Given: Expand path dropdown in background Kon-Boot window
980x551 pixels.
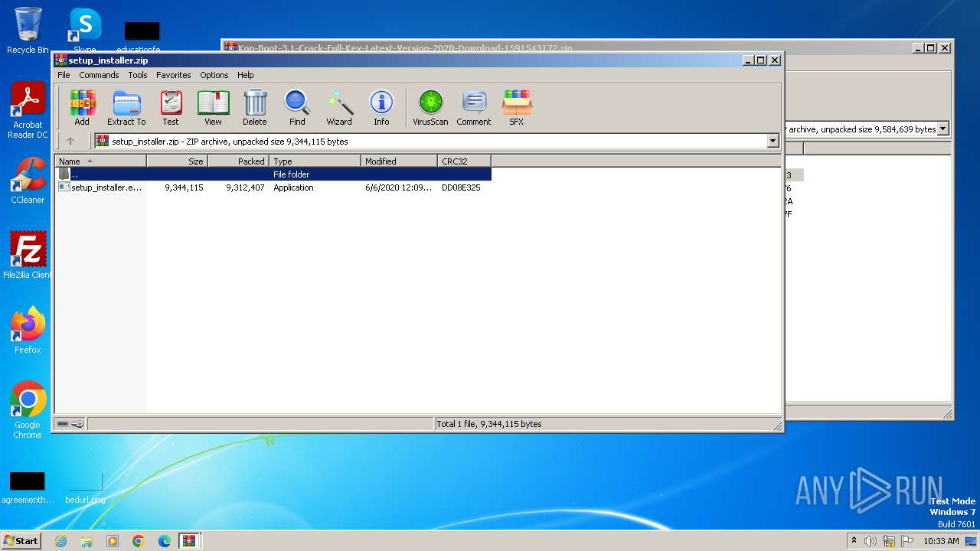Looking at the screenshot, I should tap(943, 129).
